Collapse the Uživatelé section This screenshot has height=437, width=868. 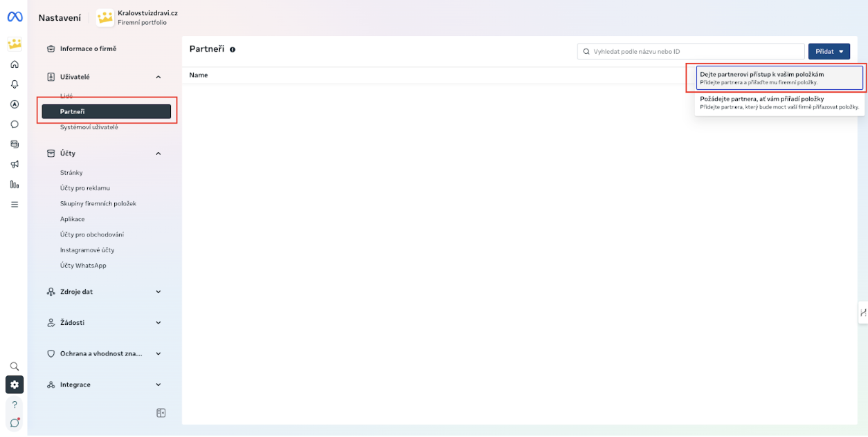pos(158,77)
